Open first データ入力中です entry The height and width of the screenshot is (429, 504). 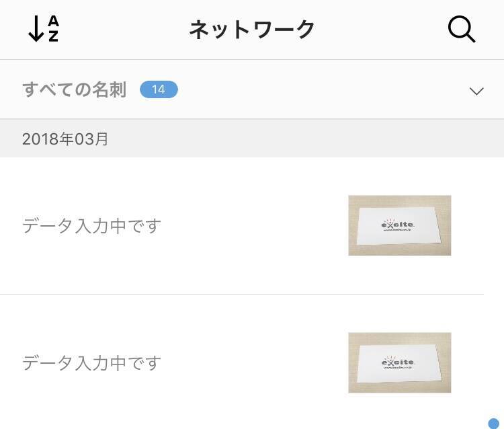point(92,226)
